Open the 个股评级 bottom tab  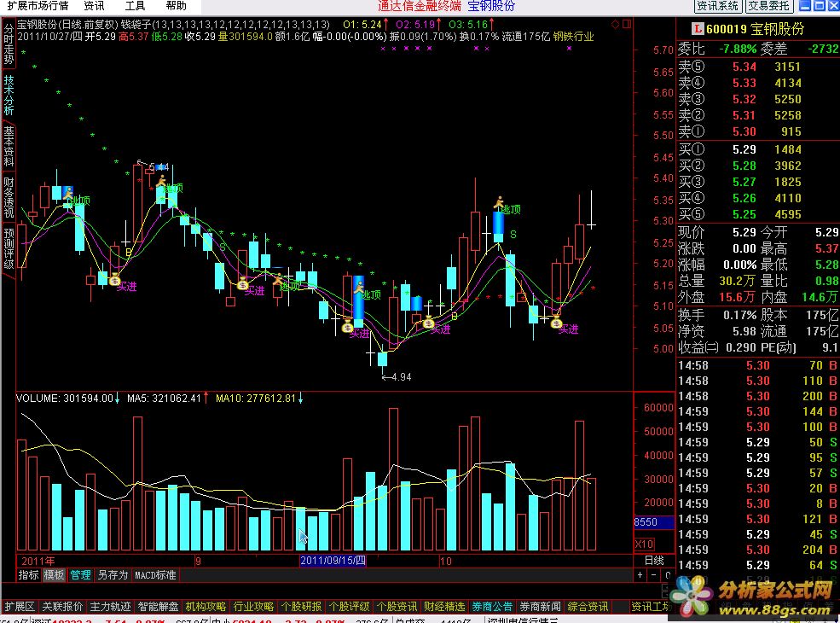[349, 607]
